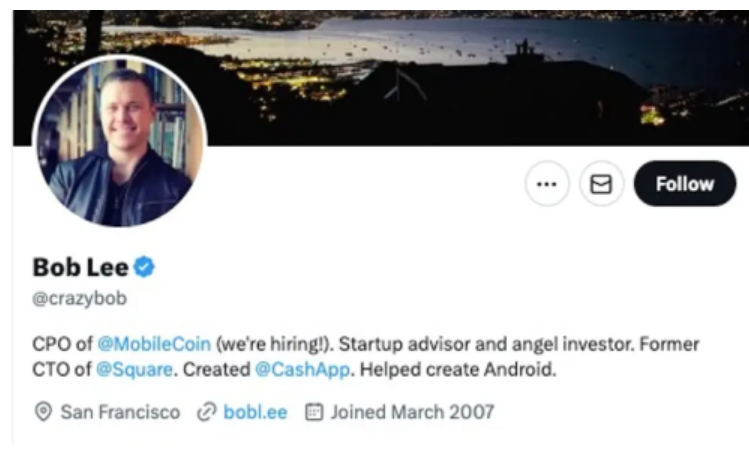Image resolution: width=749 pixels, height=455 pixels.
Task: Click the San Francisco location text
Action: coord(120,412)
